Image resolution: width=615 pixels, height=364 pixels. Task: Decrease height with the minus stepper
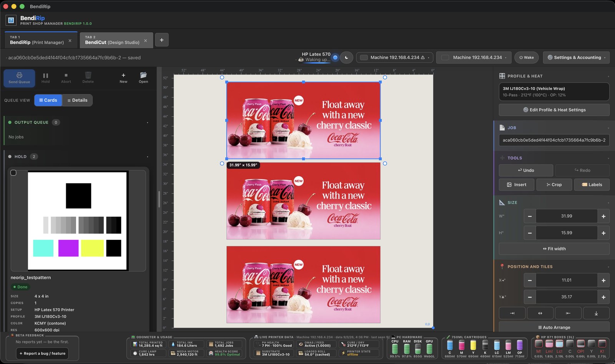[530, 233]
